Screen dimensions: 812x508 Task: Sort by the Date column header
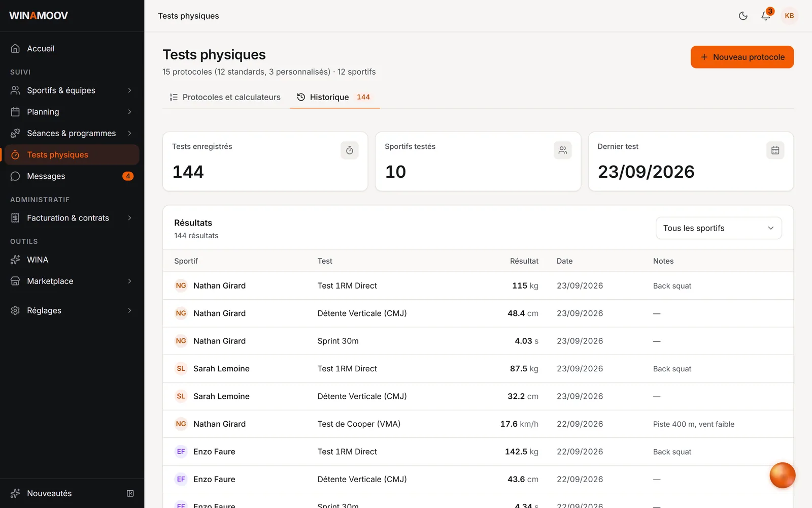coord(564,261)
